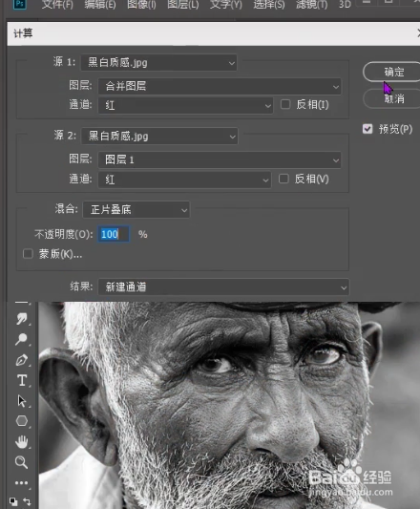
Task: Reset default foreground and background colors icon
Action: coord(13,501)
